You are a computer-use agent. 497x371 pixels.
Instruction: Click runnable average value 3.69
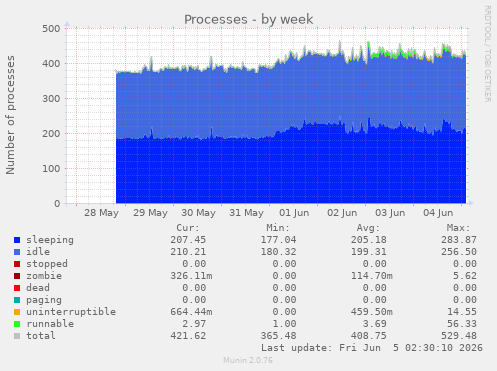coord(375,324)
